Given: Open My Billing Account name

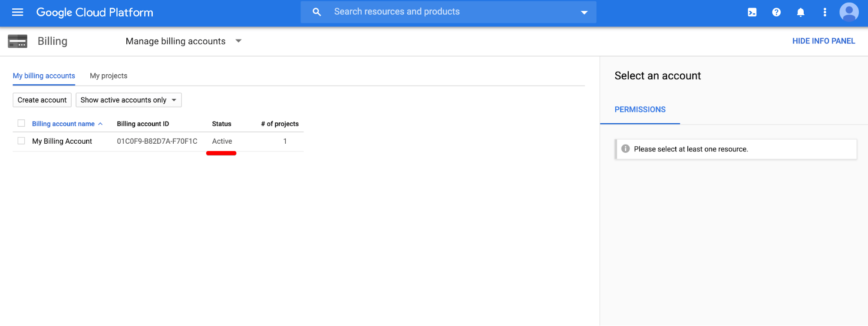Looking at the screenshot, I should (x=62, y=141).
